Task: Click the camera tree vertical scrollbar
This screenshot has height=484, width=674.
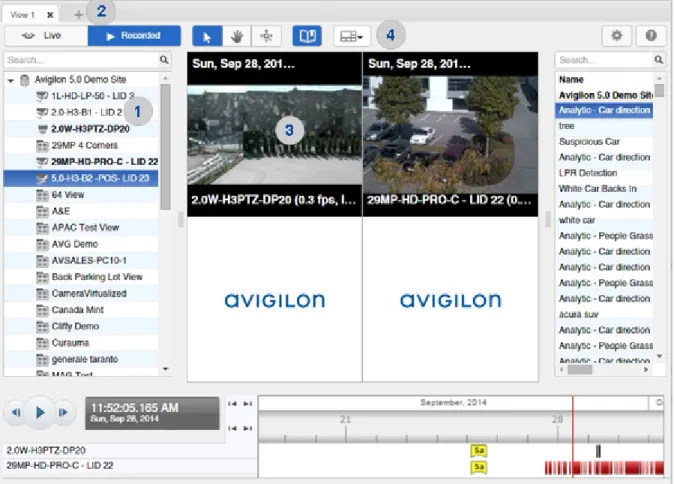Action: [165, 147]
